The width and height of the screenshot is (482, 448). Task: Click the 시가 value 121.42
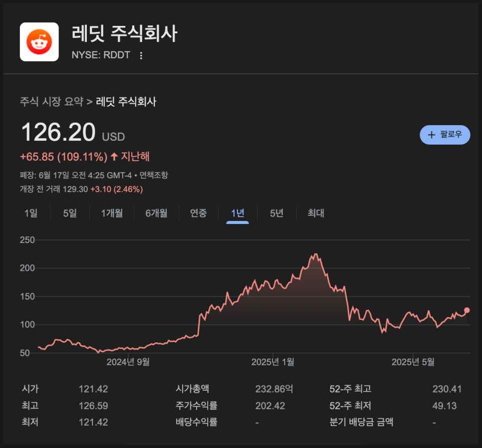tap(93, 389)
